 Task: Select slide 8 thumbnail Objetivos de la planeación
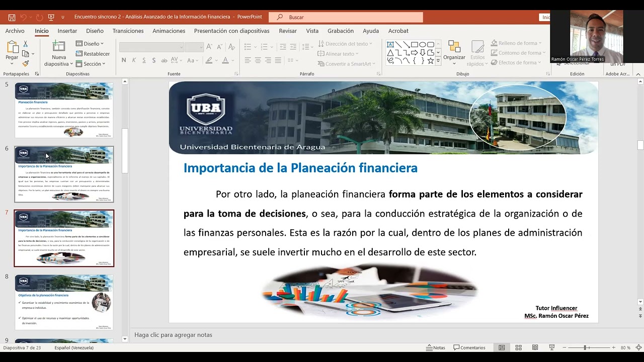coord(64,302)
